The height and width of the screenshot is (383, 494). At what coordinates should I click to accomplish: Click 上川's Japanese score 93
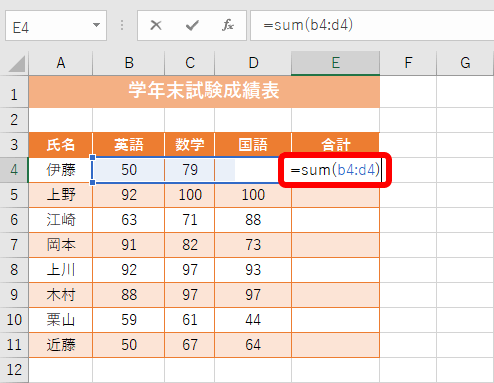(253, 270)
